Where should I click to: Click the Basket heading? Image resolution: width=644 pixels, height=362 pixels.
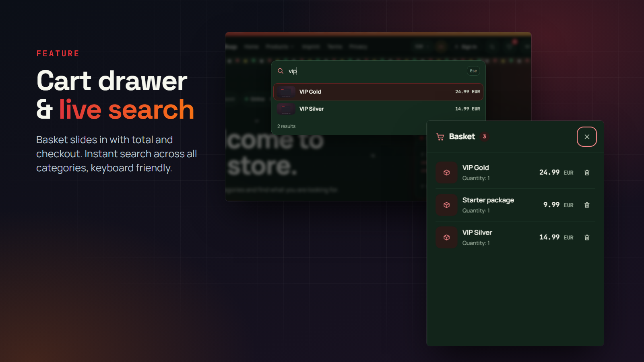point(462,136)
